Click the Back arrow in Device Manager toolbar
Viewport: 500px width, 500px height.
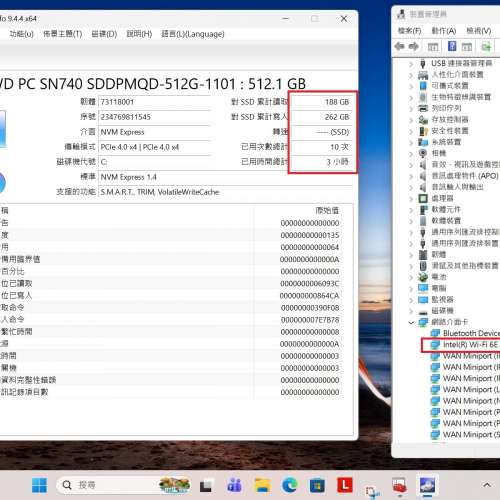(x=399, y=46)
